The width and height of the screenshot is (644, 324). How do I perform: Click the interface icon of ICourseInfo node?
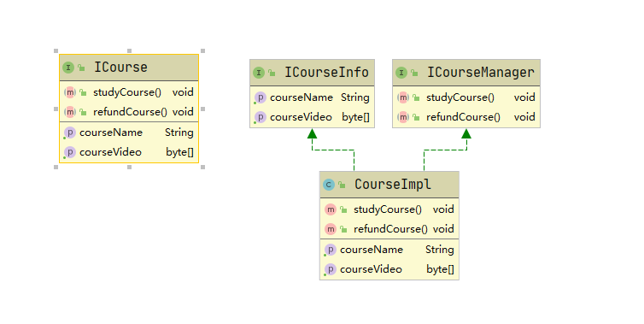258,73
